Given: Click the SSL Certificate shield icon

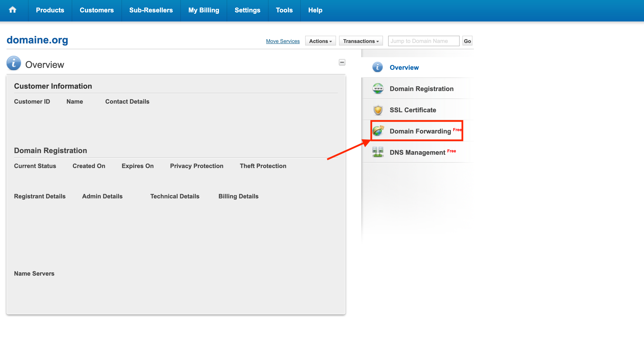Looking at the screenshot, I should pos(378,110).
